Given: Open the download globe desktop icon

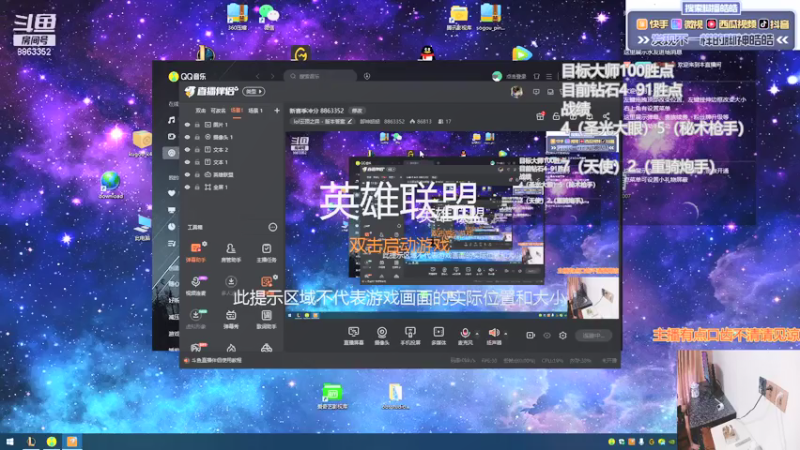Looking at the screenshot, I should [x=110, y=186].
